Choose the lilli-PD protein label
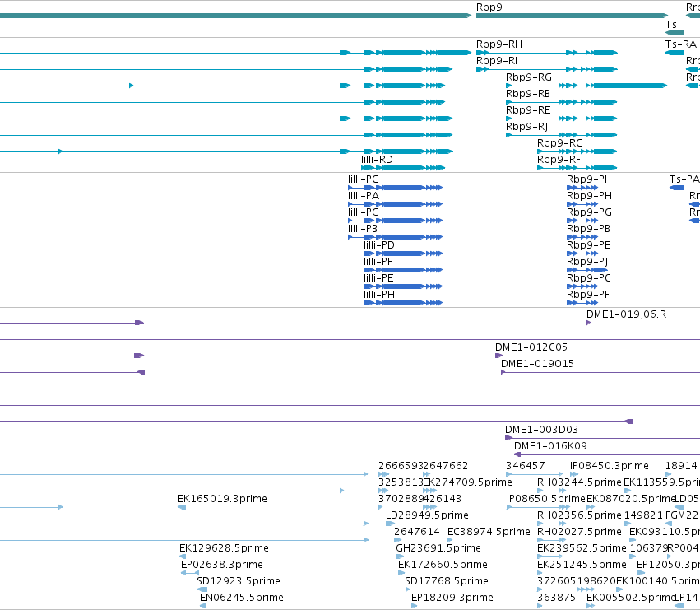700x610 pixels. (379, 245)
